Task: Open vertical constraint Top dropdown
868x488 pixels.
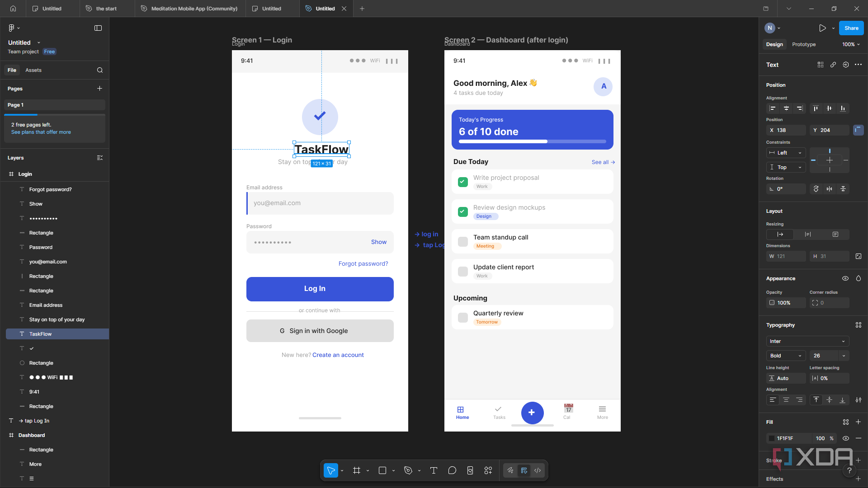Action: pyautogui.click(x=786, y=167)
